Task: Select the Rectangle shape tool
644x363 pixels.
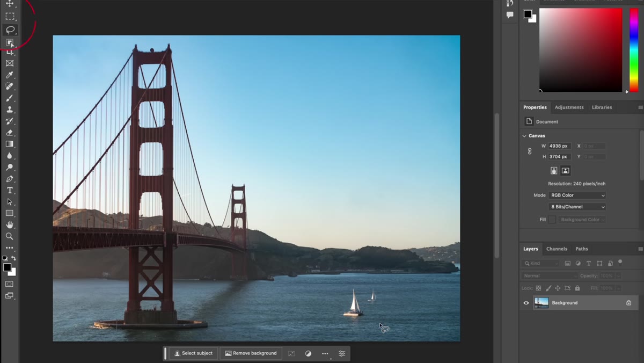Action: point(10,213)
